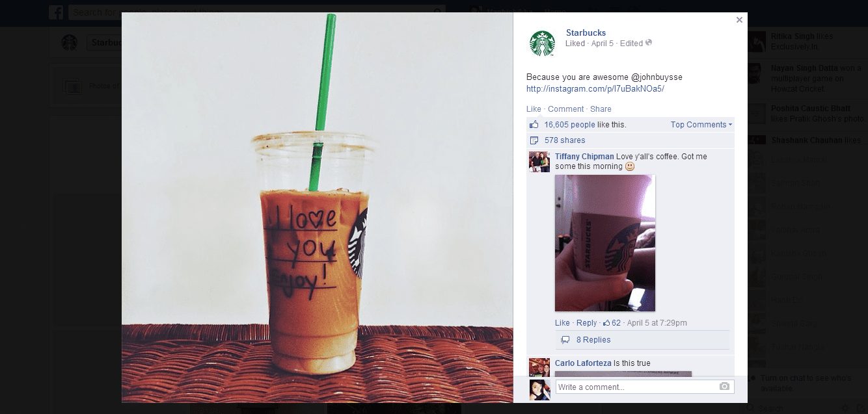
Task: Toggle Like on Tiffany Chipman's comment
Action: (562, 323)
